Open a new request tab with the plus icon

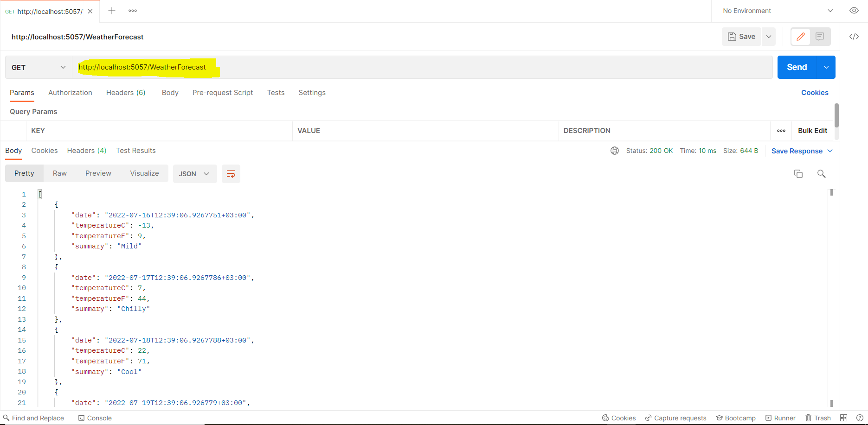[112, 11]
